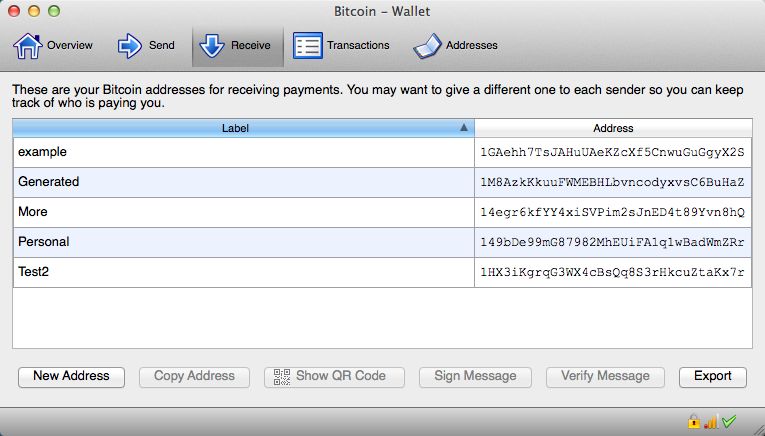Click the Export button
The image size is (765, 436).
pos(713,377)
